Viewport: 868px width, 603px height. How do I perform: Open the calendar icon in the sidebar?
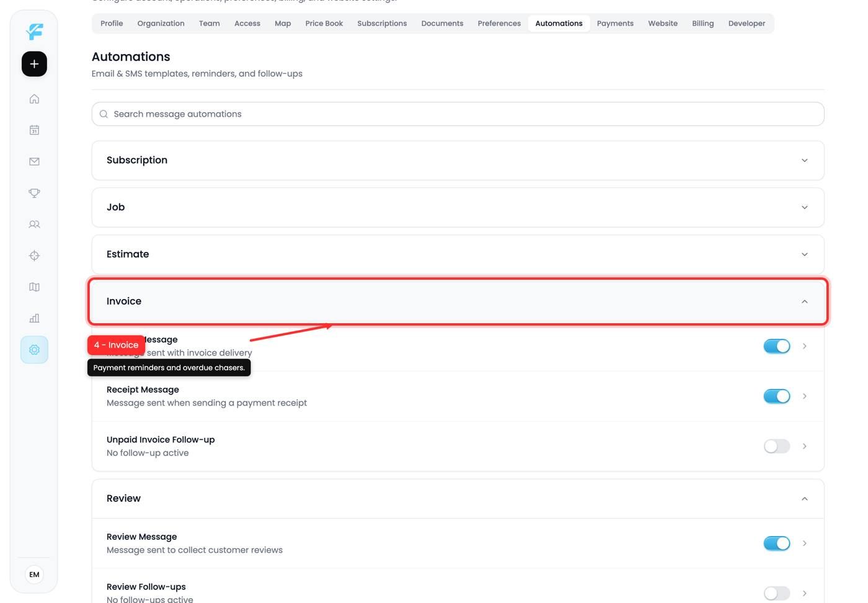[34, 130]
